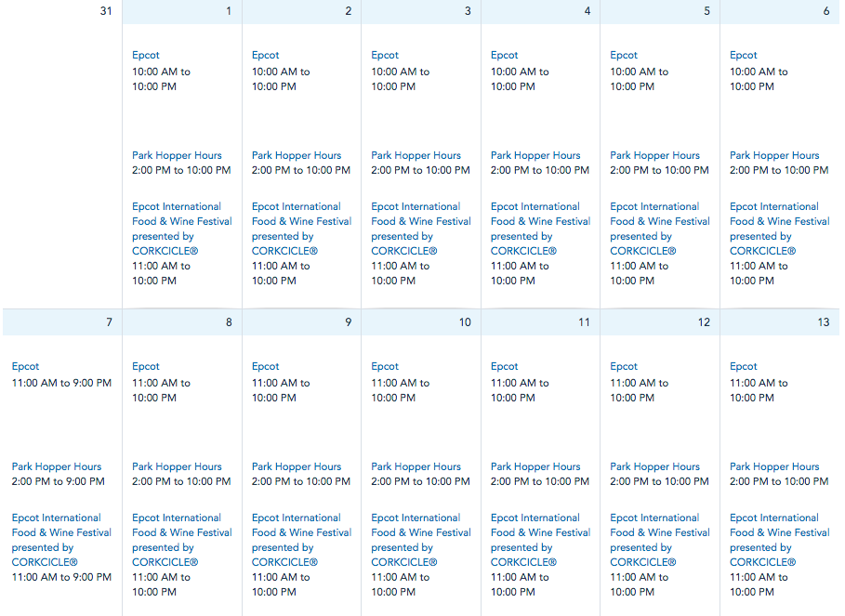Open Food & Wine Festival link on day 9
845x616 pixels.
coord(301,540)
